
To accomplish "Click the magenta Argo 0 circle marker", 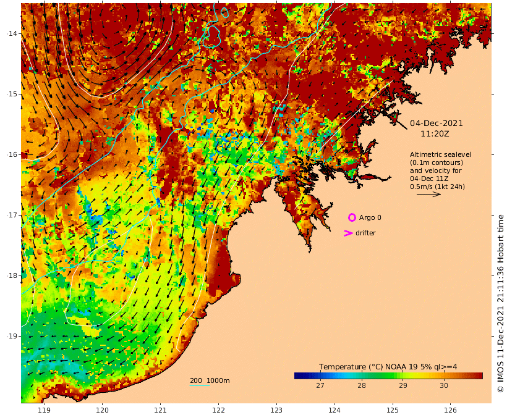I will coord(352,217).
